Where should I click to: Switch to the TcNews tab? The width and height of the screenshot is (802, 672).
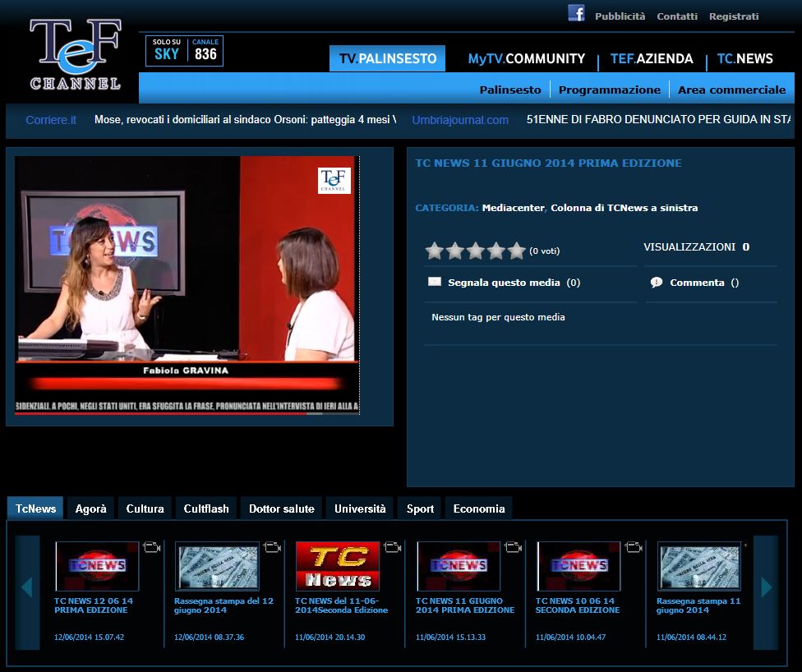pos(35,509)
